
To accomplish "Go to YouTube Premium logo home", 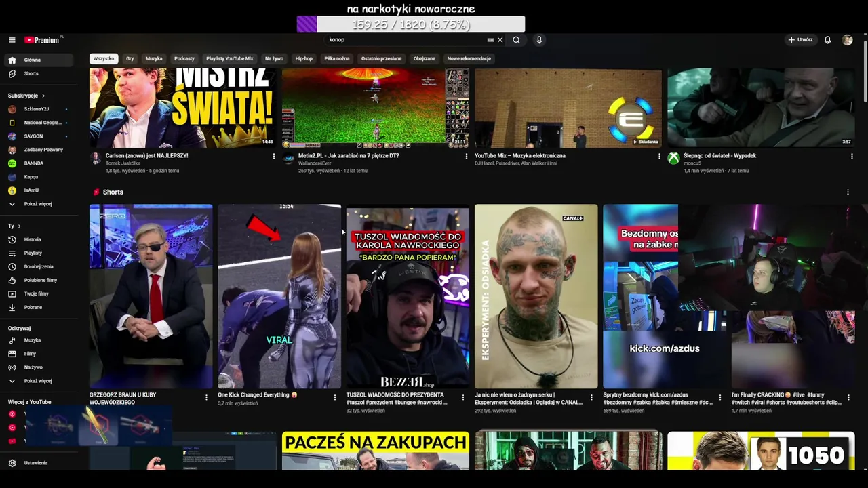I will point(43,40).
